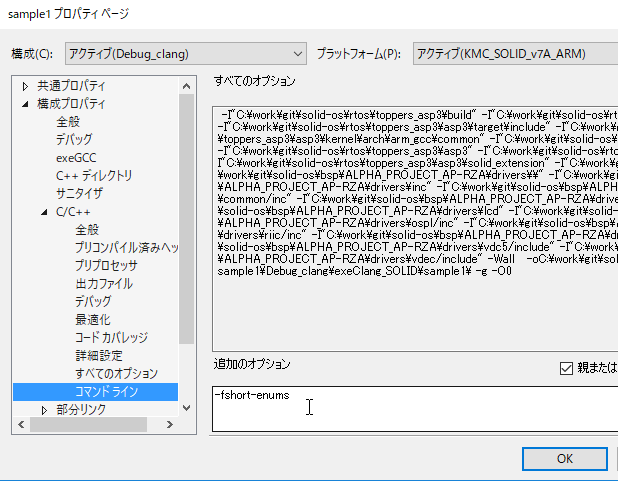Select the サニタイザ tree item
The height and width of the screenshot is (481, 618).
79,194
